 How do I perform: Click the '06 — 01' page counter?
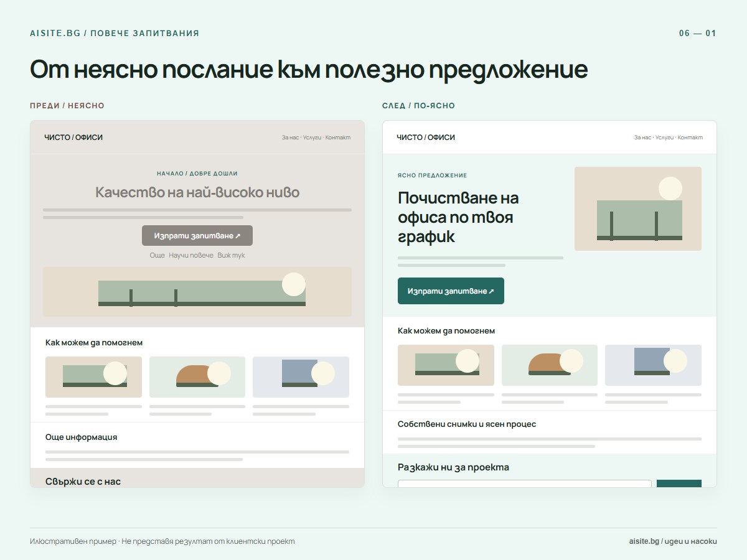point(698,34)
